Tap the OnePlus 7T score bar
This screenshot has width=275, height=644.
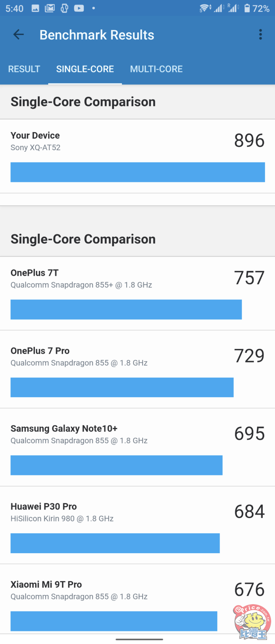(x=126, y=310)
